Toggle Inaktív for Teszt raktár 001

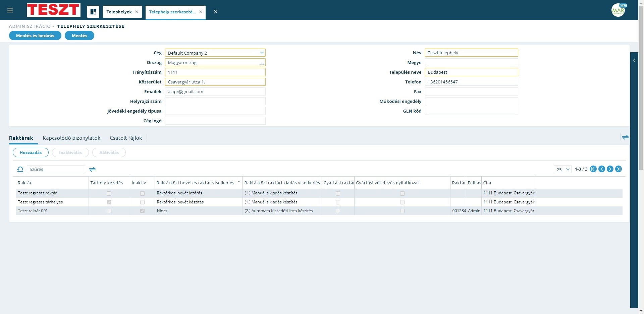click(142, 211)
